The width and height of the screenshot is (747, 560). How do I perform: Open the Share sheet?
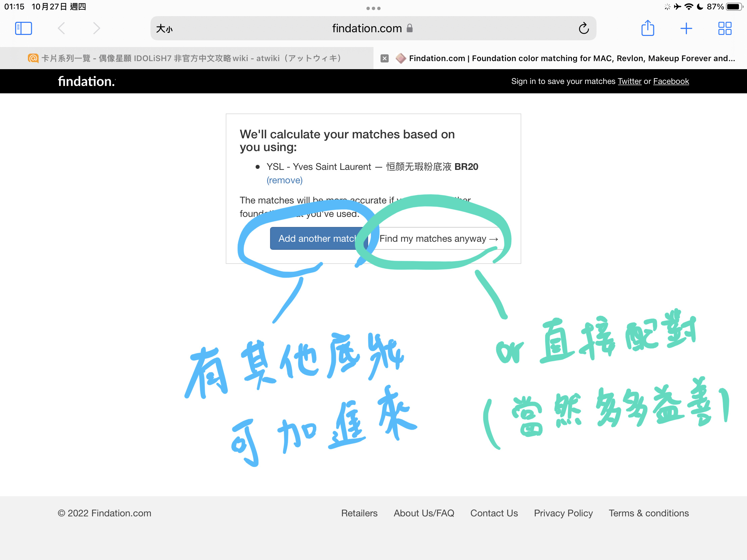647,28
